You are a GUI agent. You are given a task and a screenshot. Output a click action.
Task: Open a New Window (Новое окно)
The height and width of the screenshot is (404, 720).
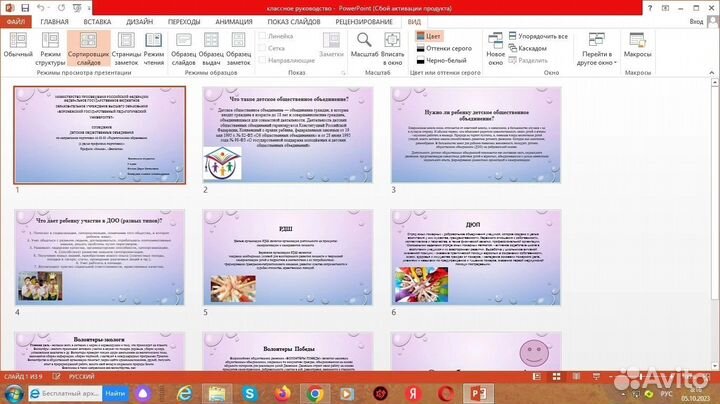[495, 49]
